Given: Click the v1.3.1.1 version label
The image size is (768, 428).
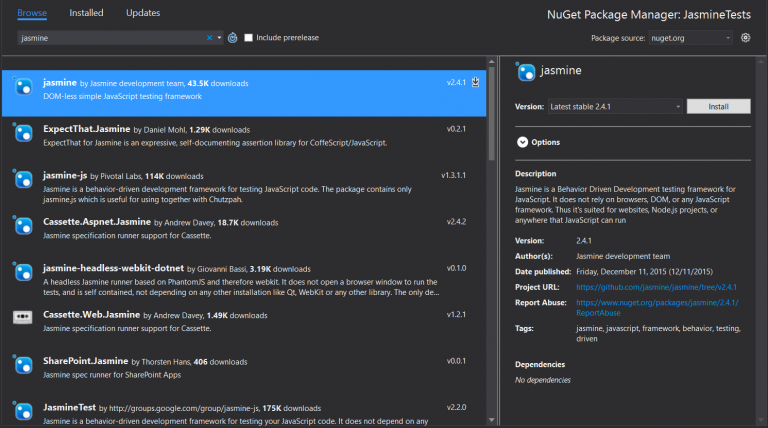Looking at the screenshot, I should click(454, 175).
